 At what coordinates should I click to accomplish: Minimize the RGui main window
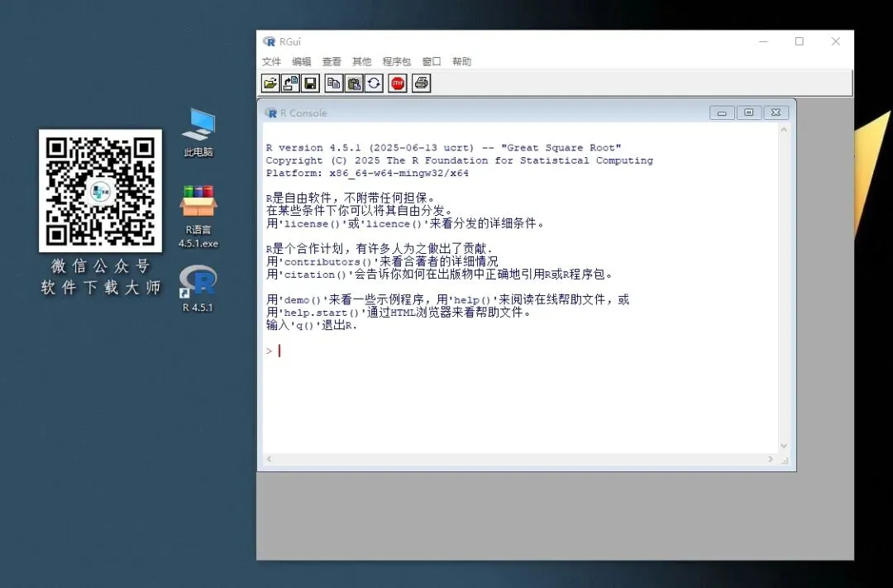tap(764, 41)
